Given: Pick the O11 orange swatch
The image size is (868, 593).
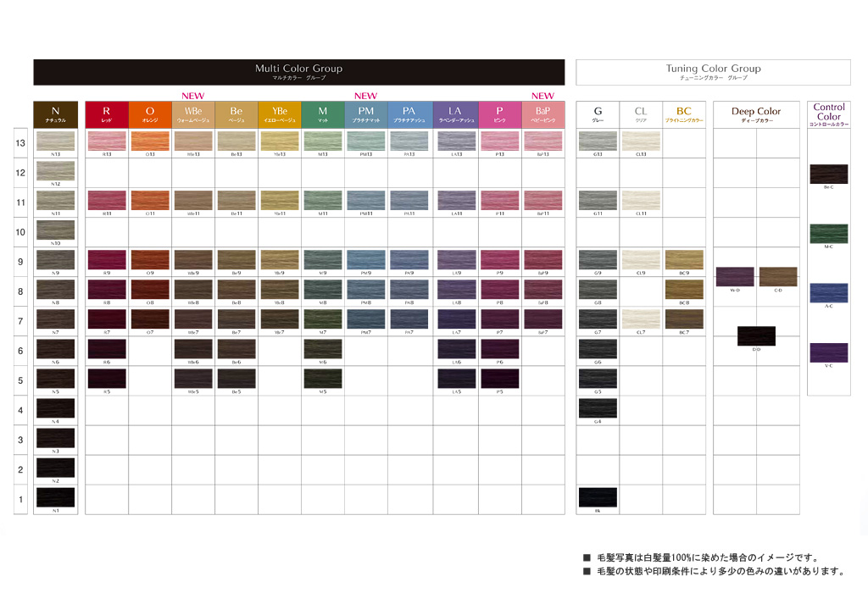Looking at the screenshot, I should click(150, 200).
